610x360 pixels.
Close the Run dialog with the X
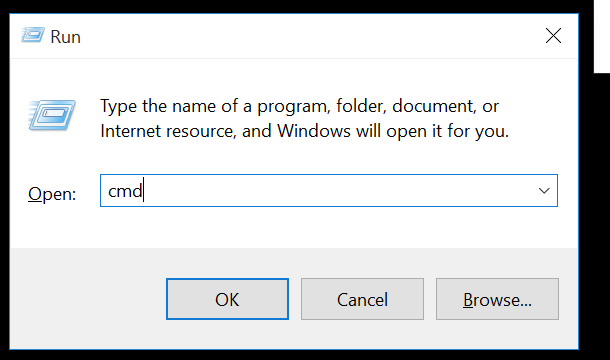[553, 36]
